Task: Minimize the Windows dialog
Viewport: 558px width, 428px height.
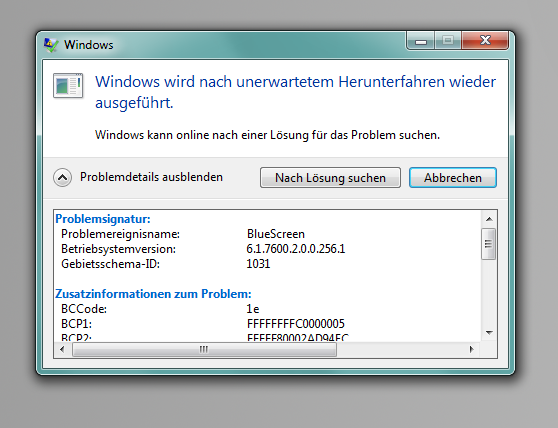Action: pyautogui.click(x=420, y=41)
